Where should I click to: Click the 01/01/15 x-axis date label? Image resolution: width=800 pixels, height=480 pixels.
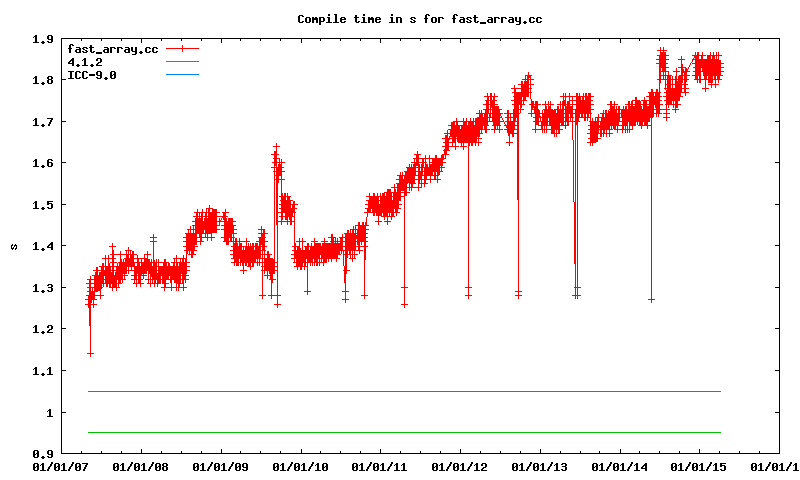click(x=699, y=466)
